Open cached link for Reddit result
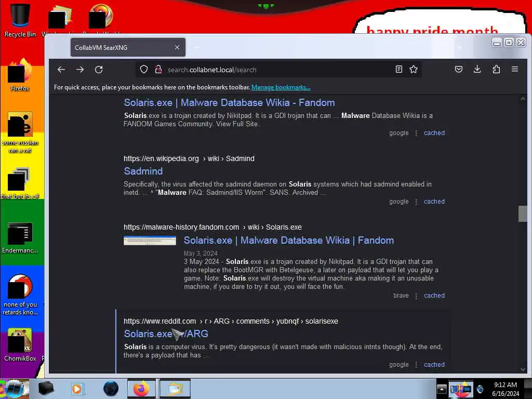 click(x=434, y=365)
